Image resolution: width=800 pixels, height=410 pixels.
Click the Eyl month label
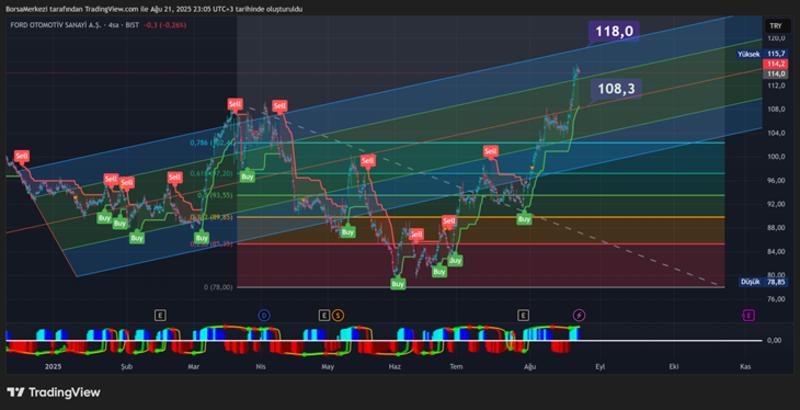[601, 366]
